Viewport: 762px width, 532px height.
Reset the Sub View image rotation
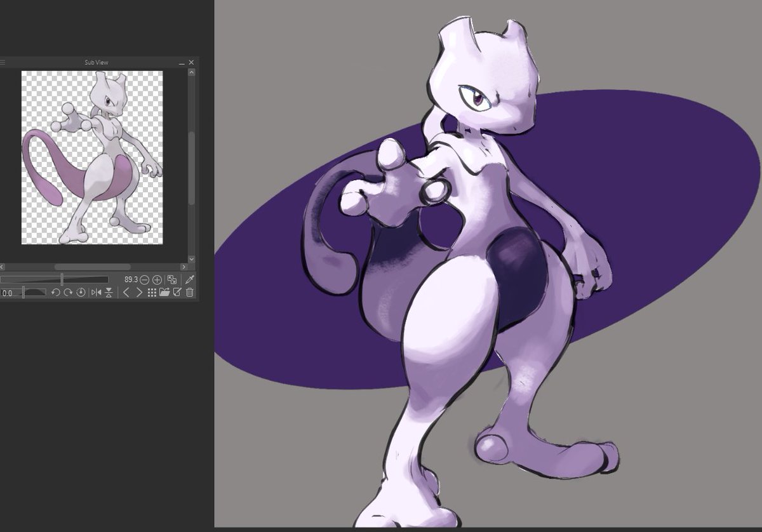coord(81,292)
